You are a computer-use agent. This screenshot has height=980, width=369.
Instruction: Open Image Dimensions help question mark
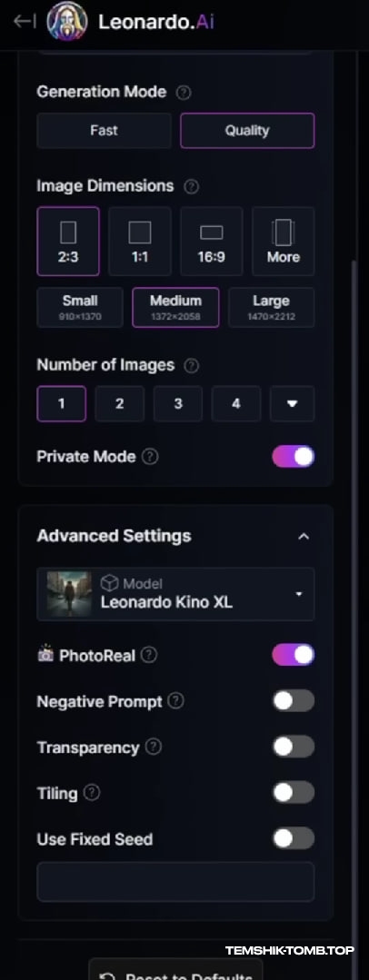(x=192, y=186)
